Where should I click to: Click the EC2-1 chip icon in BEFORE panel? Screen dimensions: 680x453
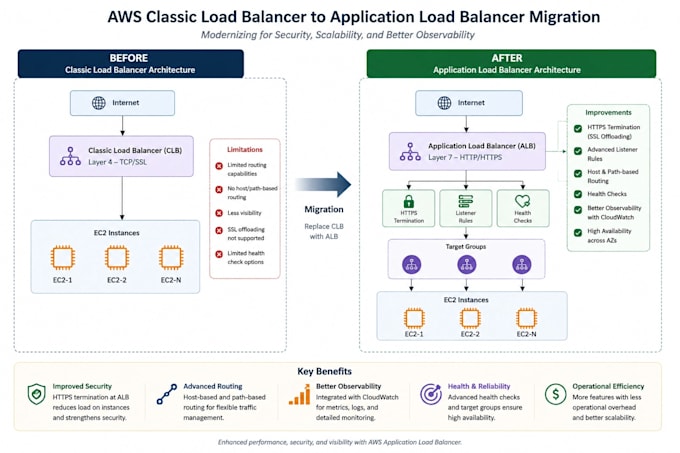tap(62, 257)
